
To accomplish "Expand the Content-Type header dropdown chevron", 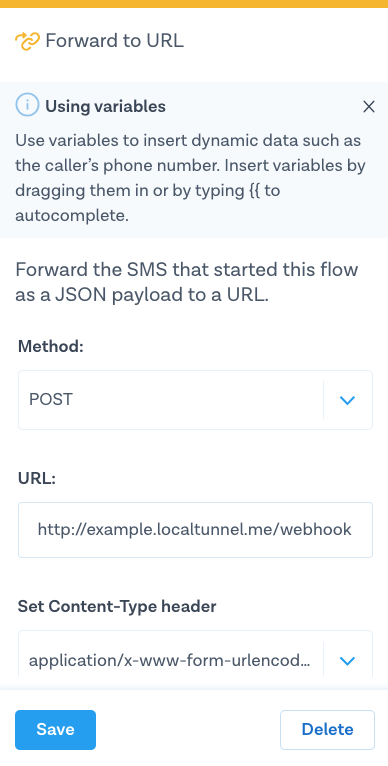I will [x=347, y=661].
